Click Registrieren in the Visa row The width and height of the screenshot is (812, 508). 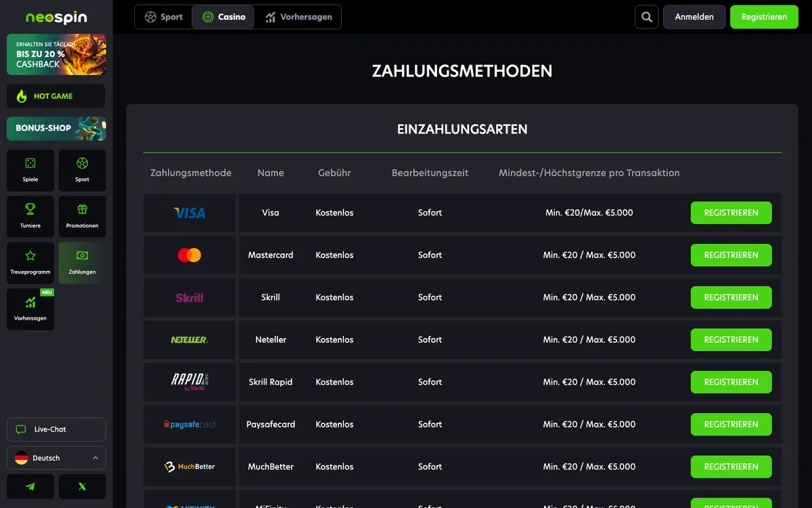(731, 213)
